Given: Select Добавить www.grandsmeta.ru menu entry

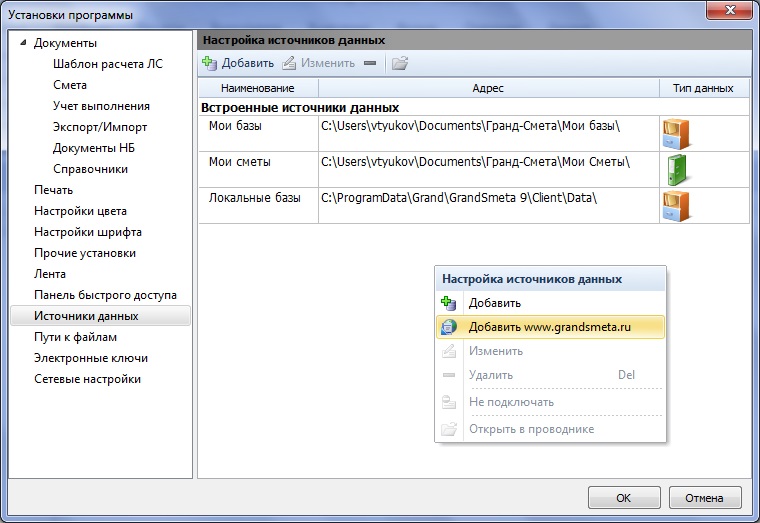Looking at the screenshot, I should (x=551, y=327).
